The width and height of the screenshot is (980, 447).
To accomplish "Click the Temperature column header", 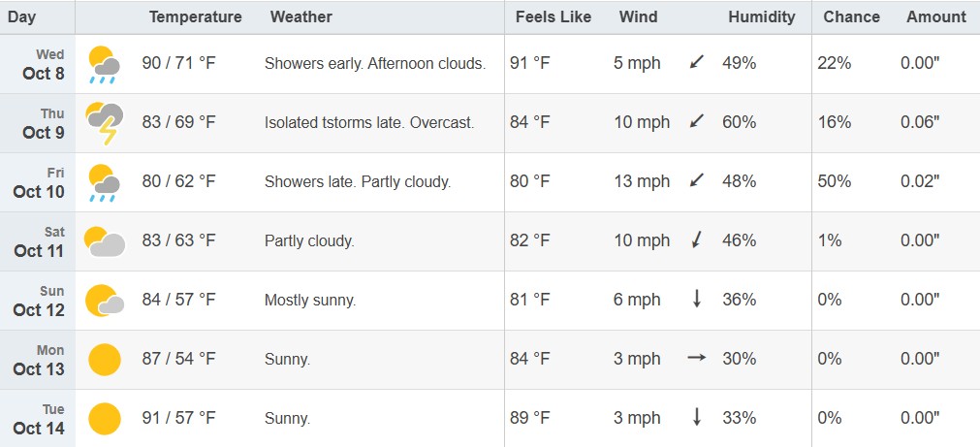I will pos(196,16).
